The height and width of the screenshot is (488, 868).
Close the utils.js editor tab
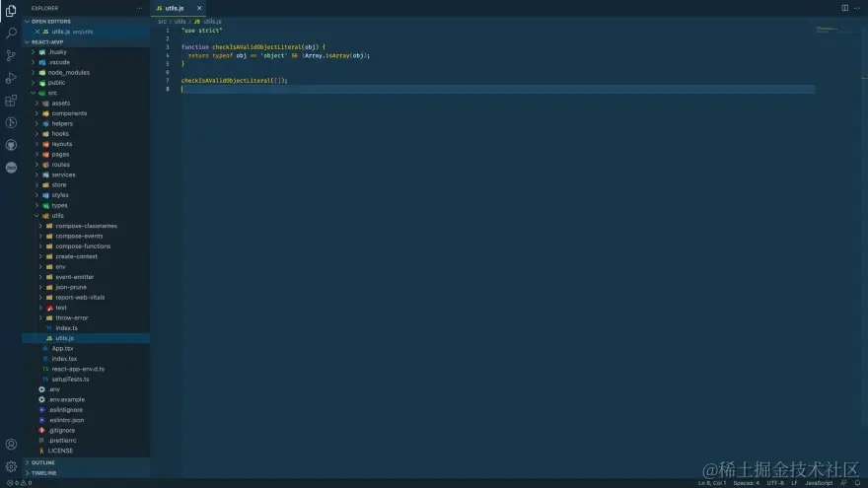coord(199,8)
